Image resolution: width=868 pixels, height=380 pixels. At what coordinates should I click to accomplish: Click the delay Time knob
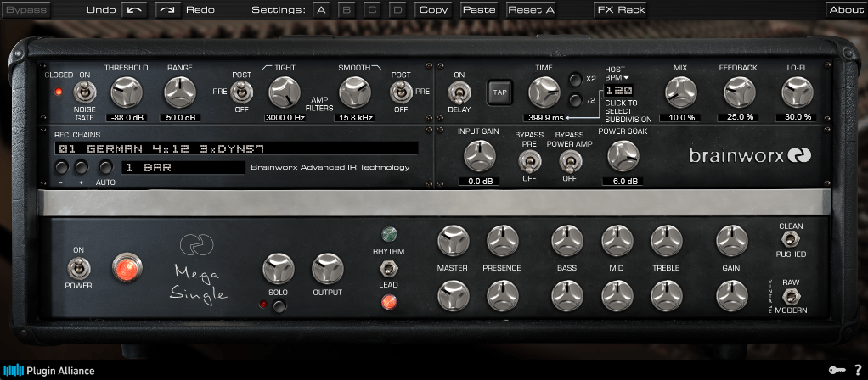[544, 92]
